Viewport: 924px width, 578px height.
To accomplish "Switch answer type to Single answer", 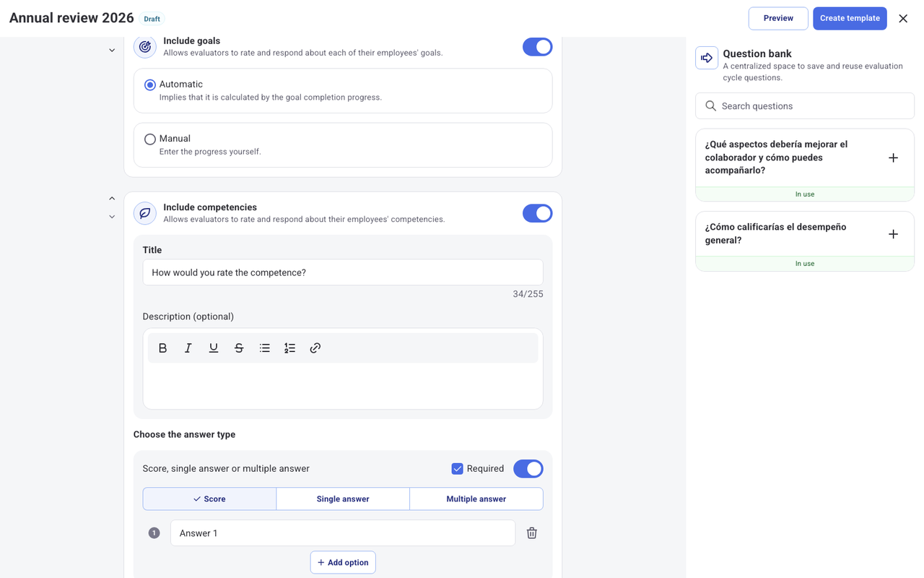I will tap(343, 499).
